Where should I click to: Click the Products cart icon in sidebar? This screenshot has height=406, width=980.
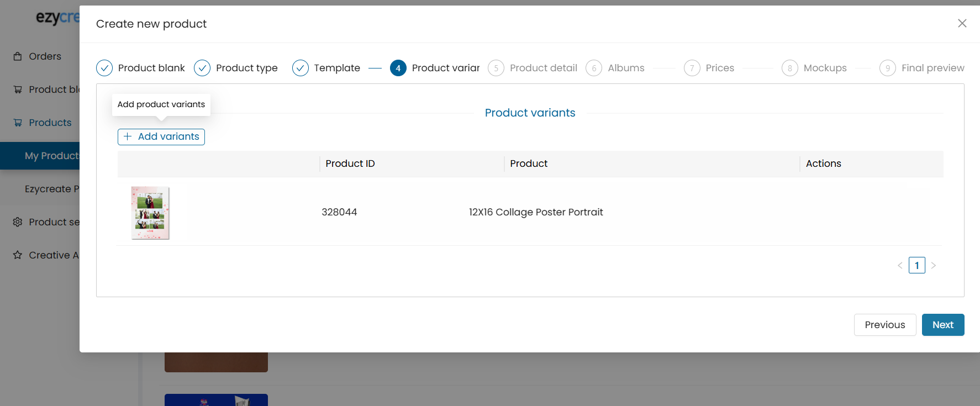18,123
